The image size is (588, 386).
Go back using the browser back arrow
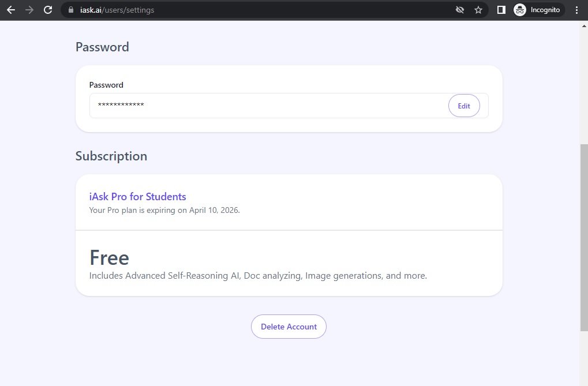(11, 10)
